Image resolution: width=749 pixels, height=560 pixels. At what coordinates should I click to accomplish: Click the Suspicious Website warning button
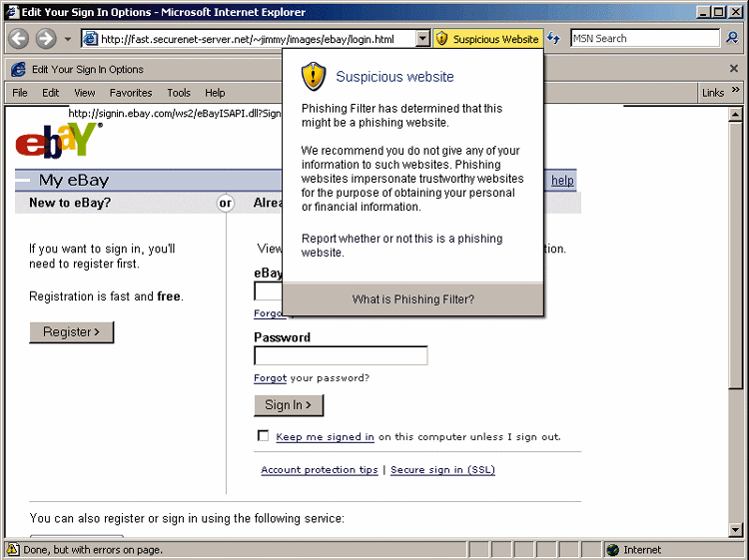coord(488,39)
